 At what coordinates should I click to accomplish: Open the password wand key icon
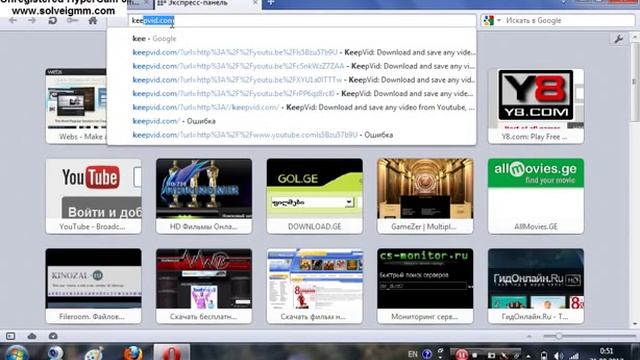pyautogui.click(x=72, y=20)
